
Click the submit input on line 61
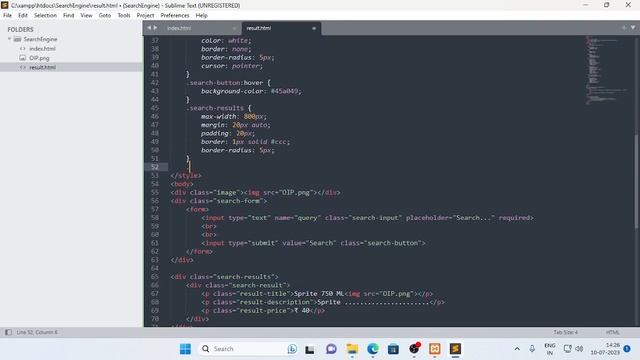pos(313,243)
